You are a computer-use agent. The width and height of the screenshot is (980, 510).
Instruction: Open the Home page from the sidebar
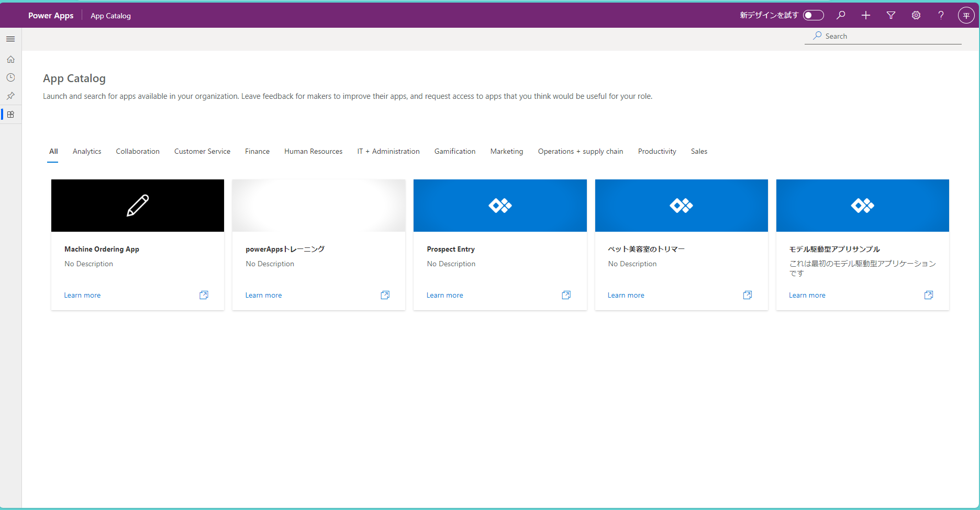[x=10, y=59]
